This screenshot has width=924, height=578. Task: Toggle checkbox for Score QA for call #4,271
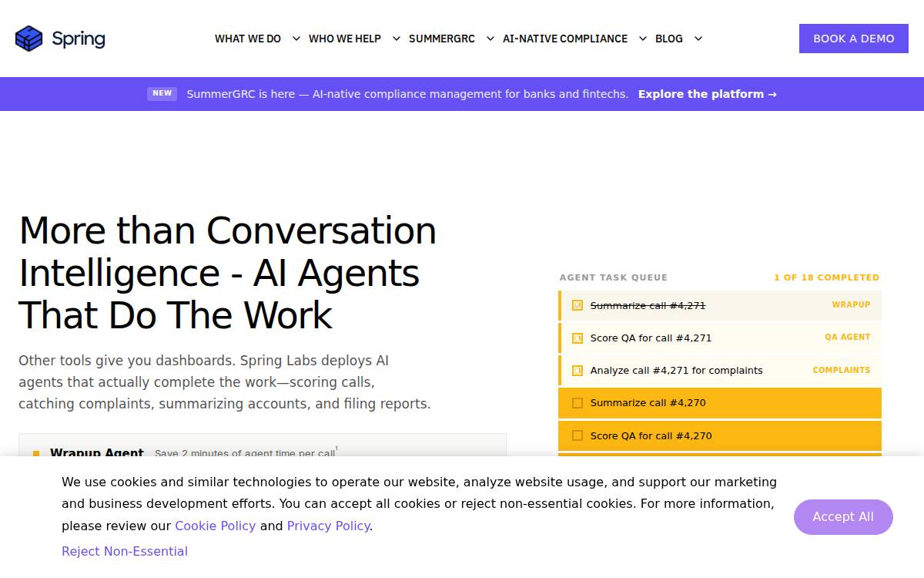click(577, 338)
